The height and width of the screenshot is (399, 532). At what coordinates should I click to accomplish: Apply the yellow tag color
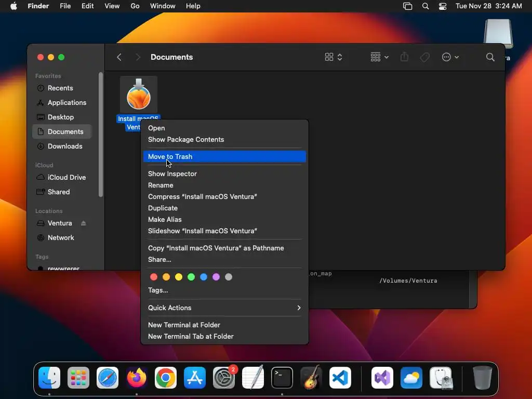(179, 277)
